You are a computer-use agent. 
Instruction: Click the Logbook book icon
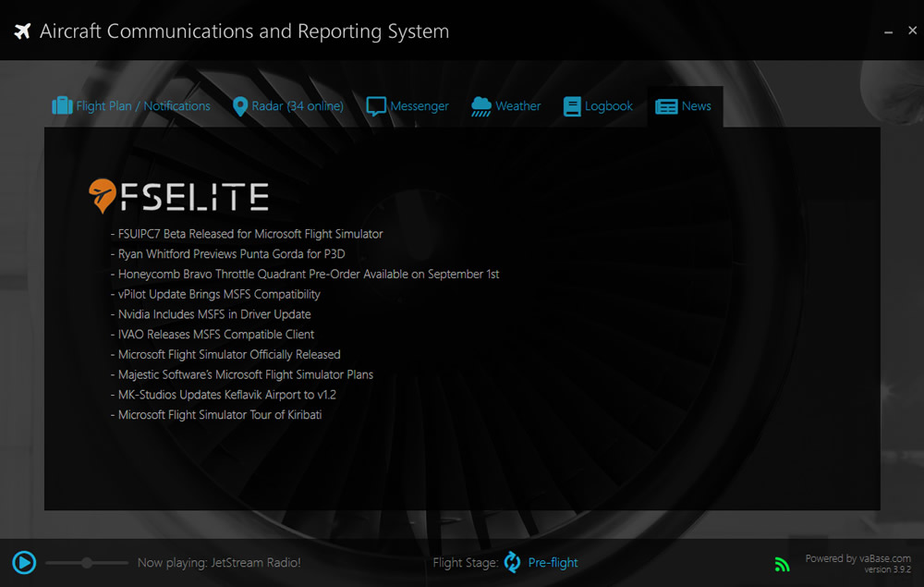pos(572,106)
